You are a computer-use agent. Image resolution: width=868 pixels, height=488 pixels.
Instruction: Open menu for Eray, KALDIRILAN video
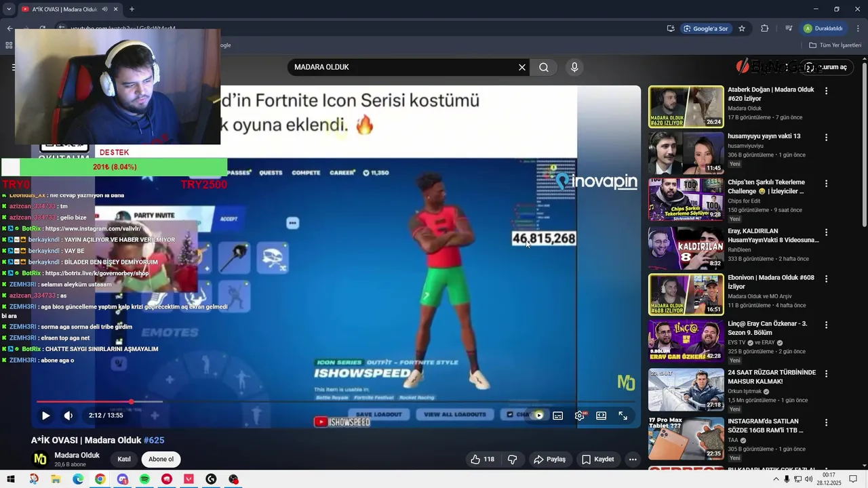point(826,232)
